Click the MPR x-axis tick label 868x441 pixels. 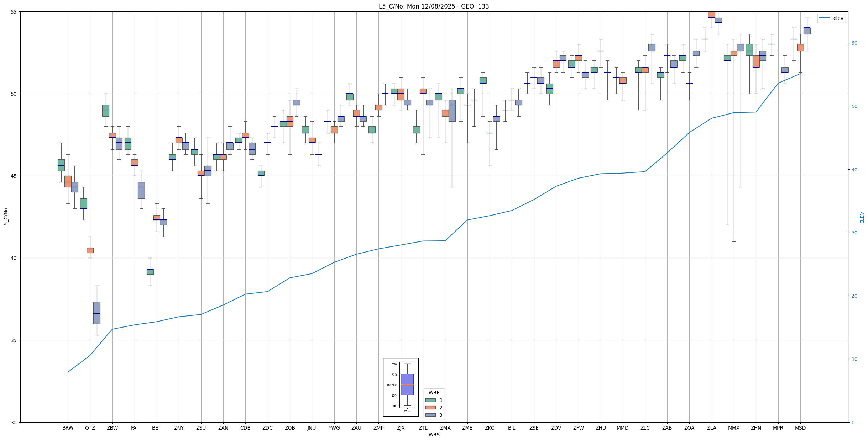click(778, 428)
